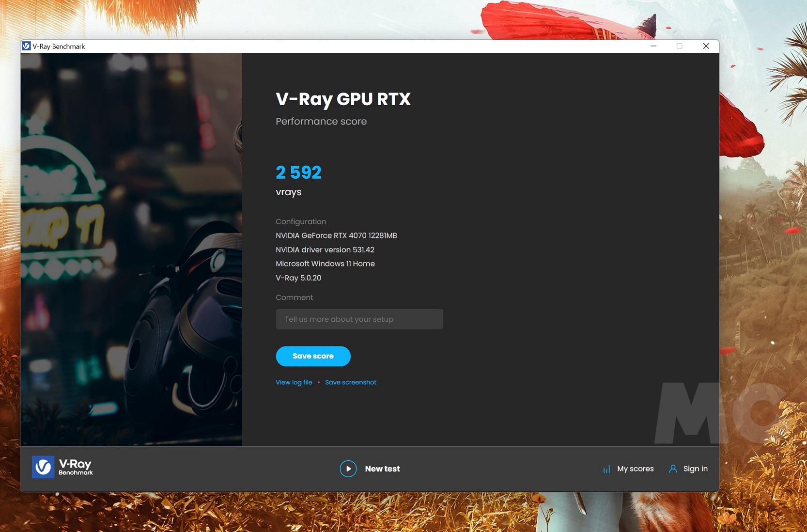Close the V-Ray Benchmark window
Screen dimensions: 807x532
(706, 46)
